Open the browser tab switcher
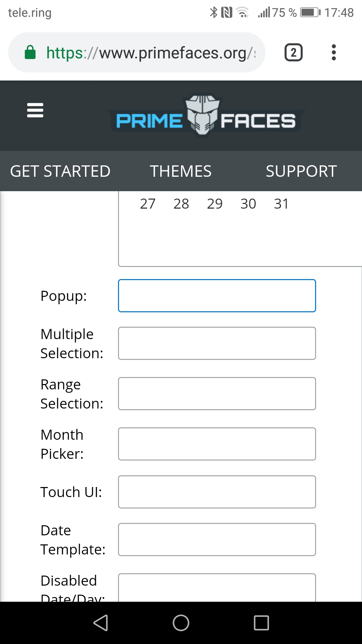The width and height of the screenshot is (362, 644). (293, 52)
